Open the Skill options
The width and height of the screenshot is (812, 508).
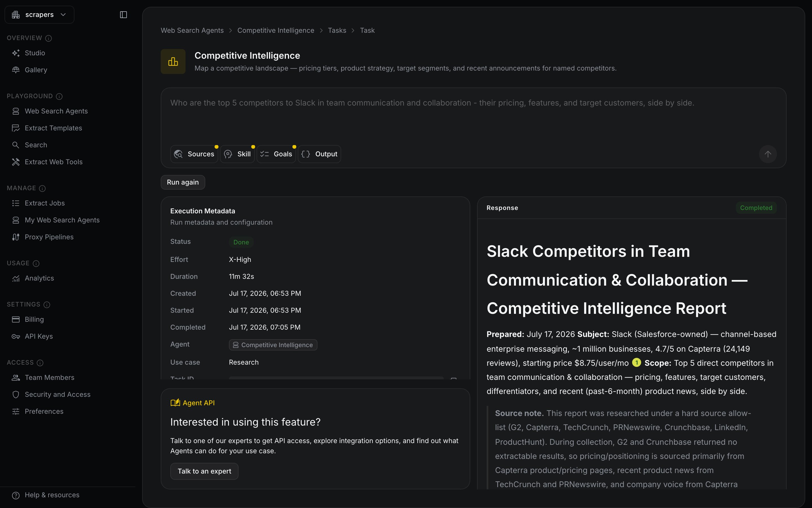[237, 154]
